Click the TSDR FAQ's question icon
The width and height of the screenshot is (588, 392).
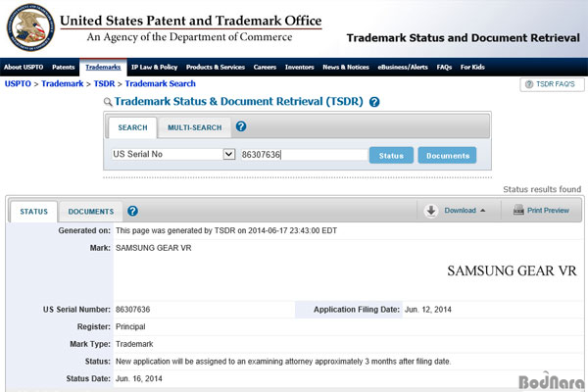(529, 84)
